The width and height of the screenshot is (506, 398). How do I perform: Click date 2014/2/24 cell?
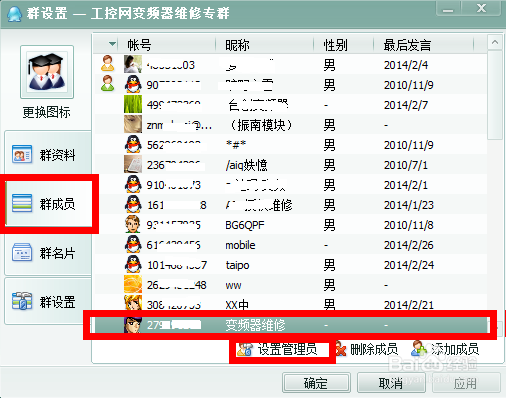[409, 265]
